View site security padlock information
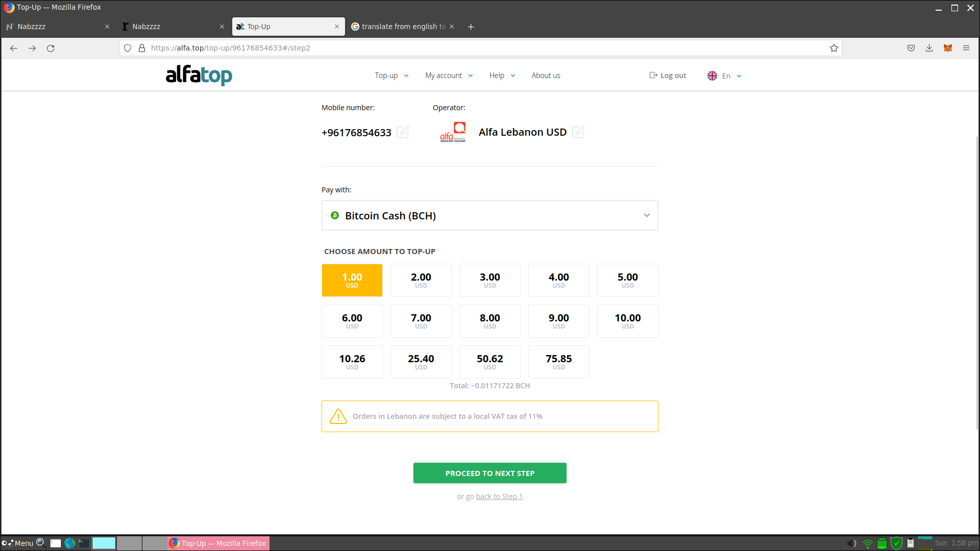The height and width of the screenshot is (551, 980). 142,48
